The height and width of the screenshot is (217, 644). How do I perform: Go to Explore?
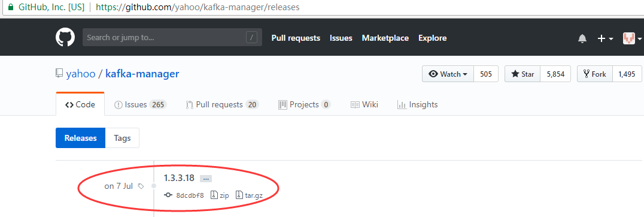(433, 38)
